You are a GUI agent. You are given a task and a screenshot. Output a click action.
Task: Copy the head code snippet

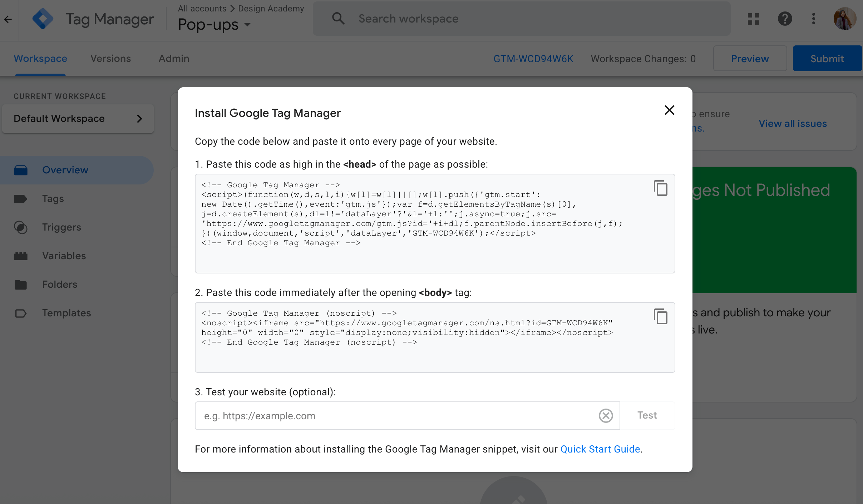pos(660,188)
